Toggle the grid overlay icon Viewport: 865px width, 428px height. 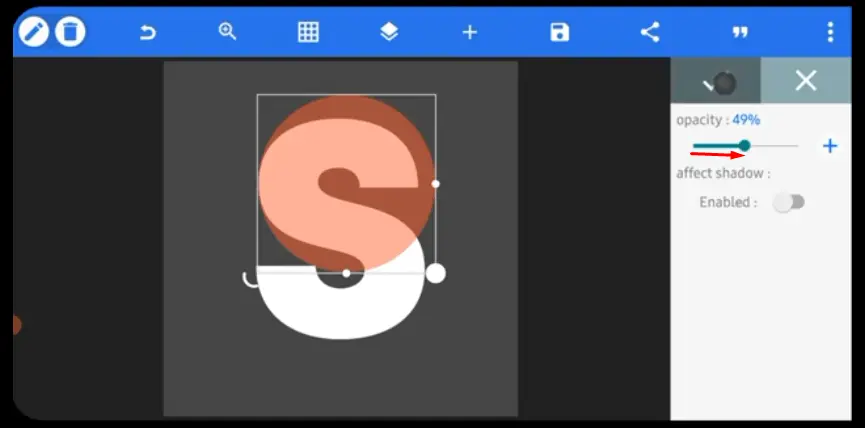[x=308, y=32]
